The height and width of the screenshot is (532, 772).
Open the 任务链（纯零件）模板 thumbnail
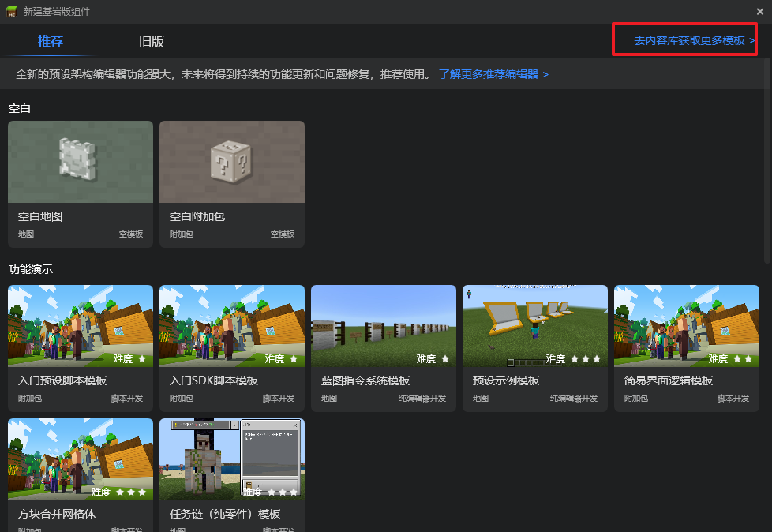point(232,459)
